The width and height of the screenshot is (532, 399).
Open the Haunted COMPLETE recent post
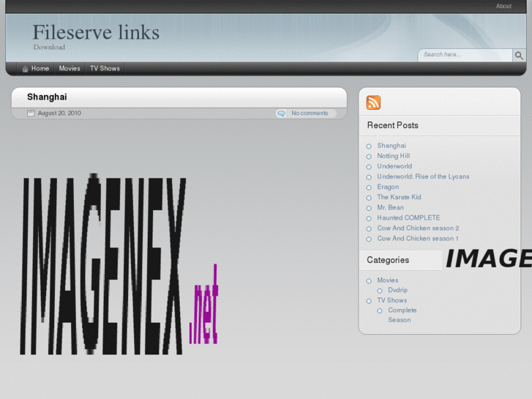pyautogui.click(x=408, y=217)
